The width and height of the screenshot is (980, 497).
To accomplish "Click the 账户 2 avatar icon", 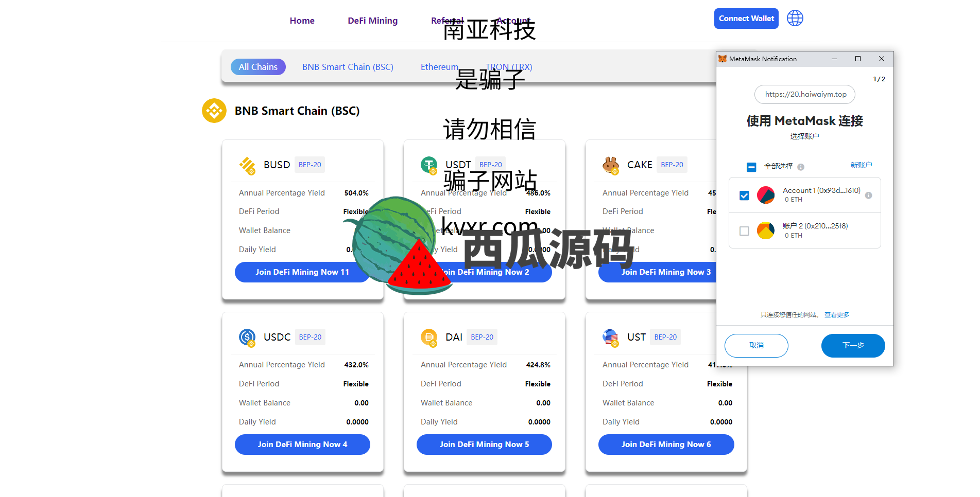I will click(766, 230).
